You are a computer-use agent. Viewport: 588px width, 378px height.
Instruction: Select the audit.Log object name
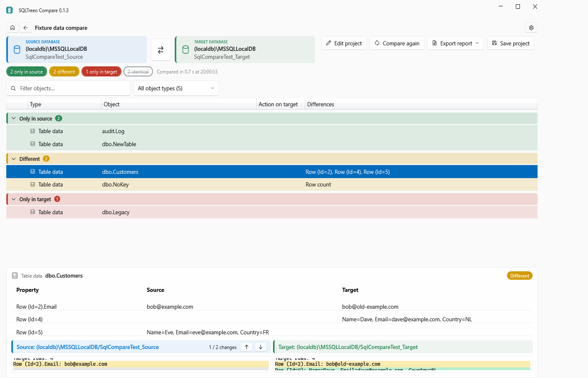113,131
